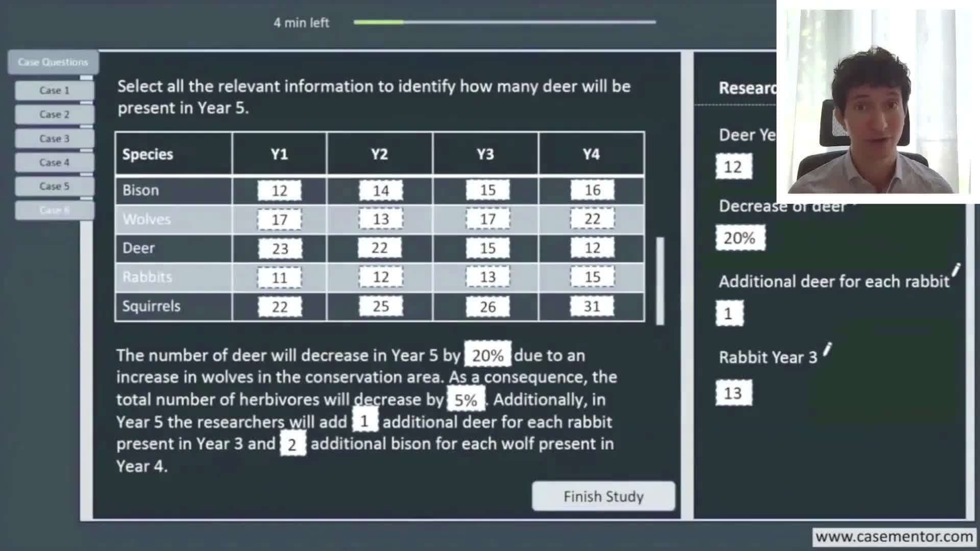Select Deer Y2 value 22
The image size is (980, 551).
379,248
